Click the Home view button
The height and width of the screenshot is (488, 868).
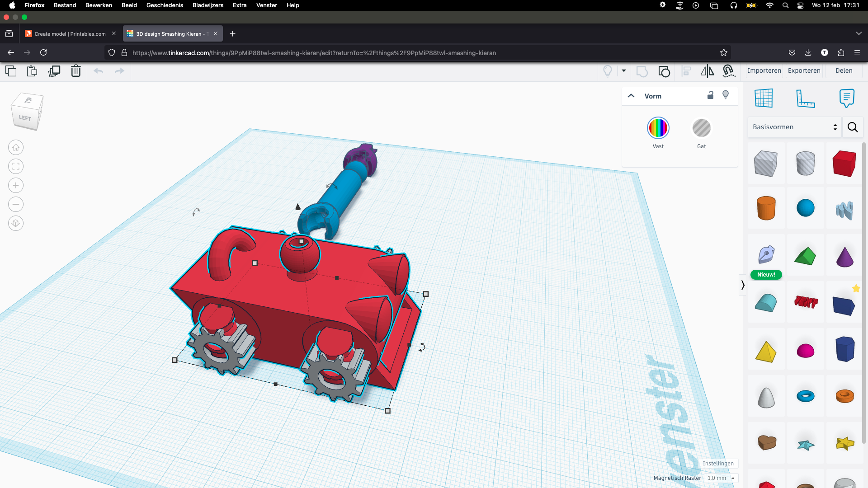16,147
